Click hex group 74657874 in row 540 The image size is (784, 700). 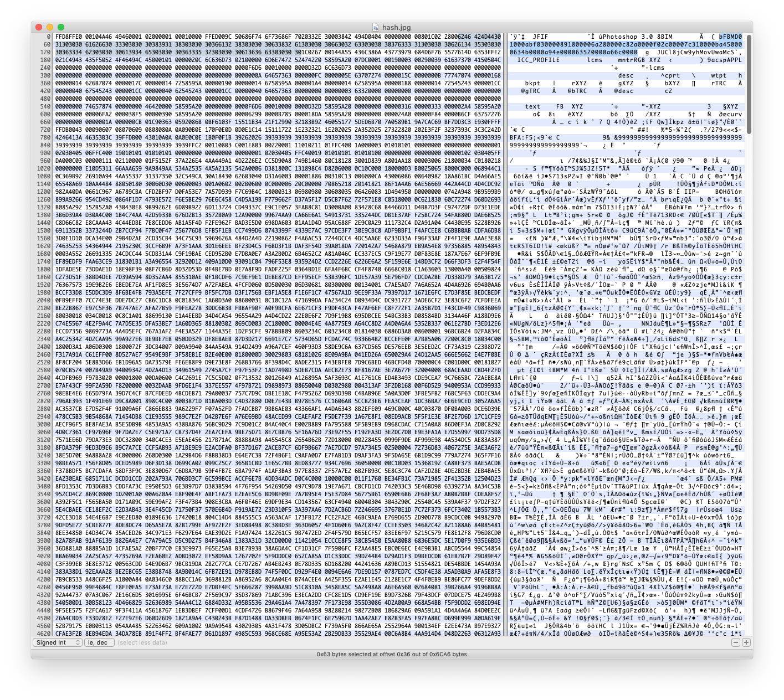[x=99, y=107]
